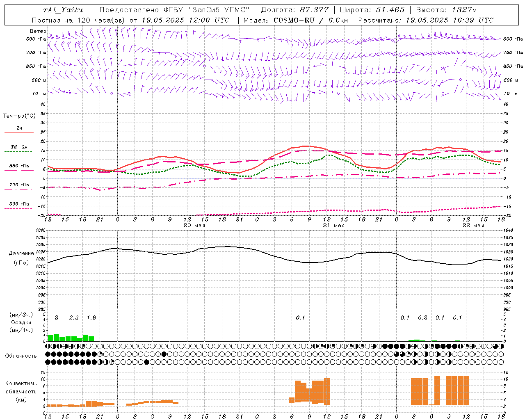Click the "21 мая" date label

point(334,226)
